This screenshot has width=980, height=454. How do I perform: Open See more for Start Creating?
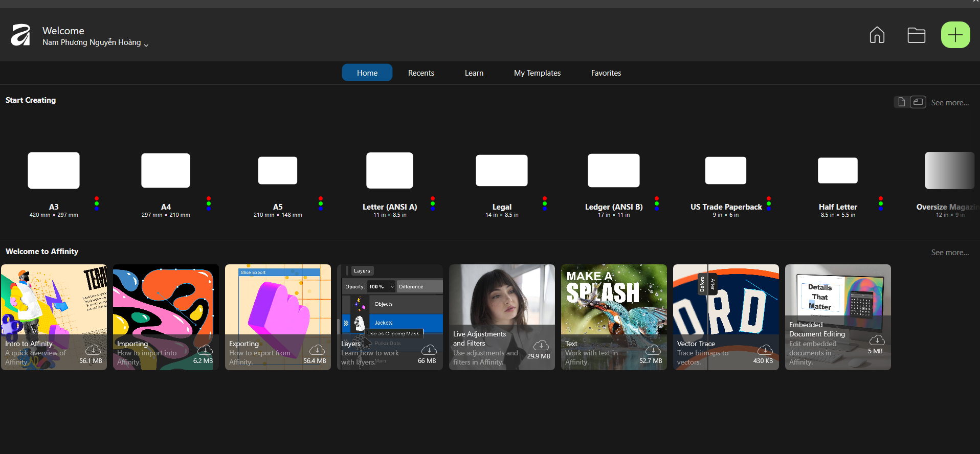click(x=949, y=103)
